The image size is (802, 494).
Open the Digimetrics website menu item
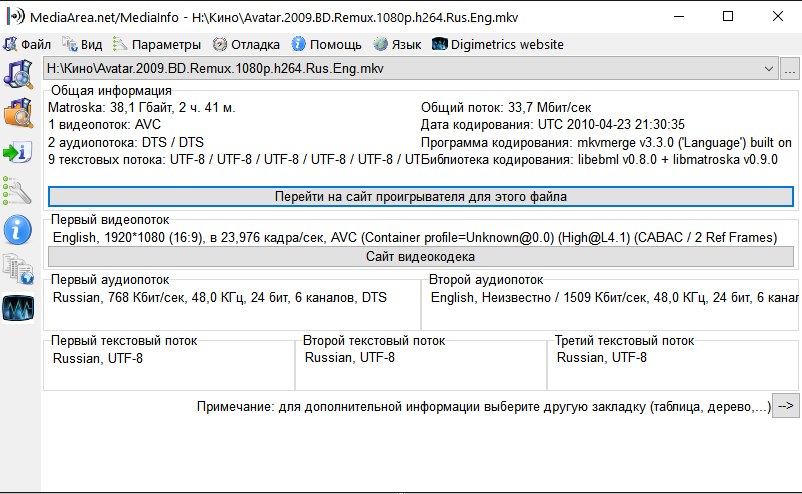[498, 44]
